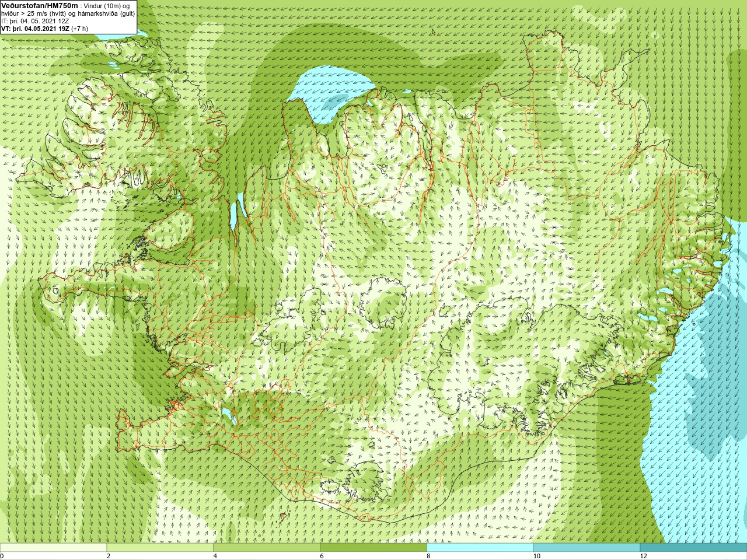Viewport: 747px width, 560px height.
Task: Click the "Veðurstofan/HM750m" title text
Action: click(40, 5)
